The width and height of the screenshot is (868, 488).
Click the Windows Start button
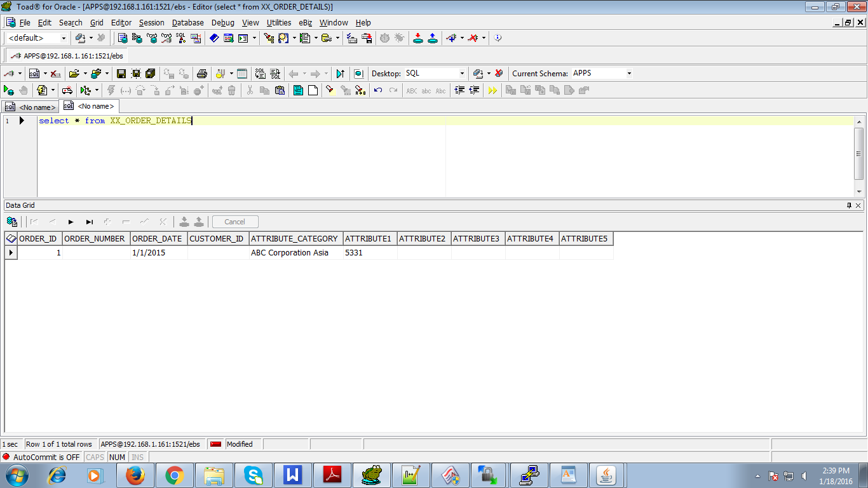tap(16, 475)
